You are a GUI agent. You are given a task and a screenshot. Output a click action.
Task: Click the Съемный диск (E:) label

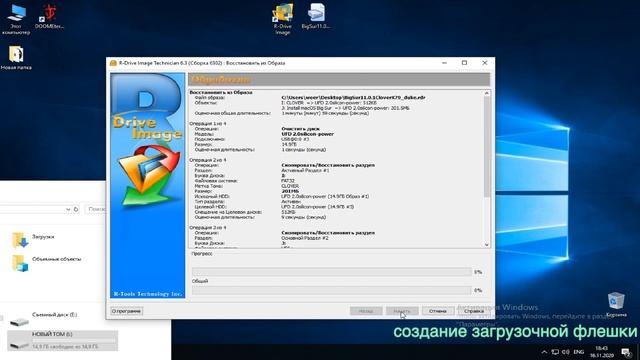(x=54, y=315)
